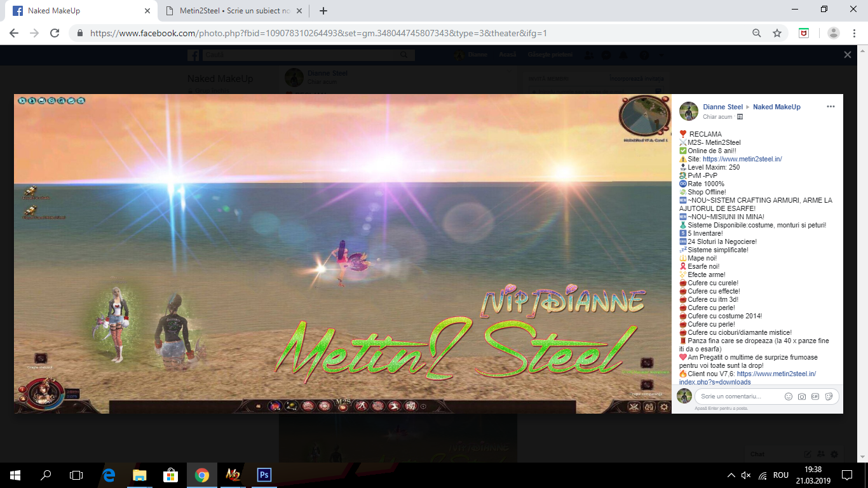Close the Naked MakeUp tab
This screenshot has width=868, height=488.
click(x=147, y=11)
